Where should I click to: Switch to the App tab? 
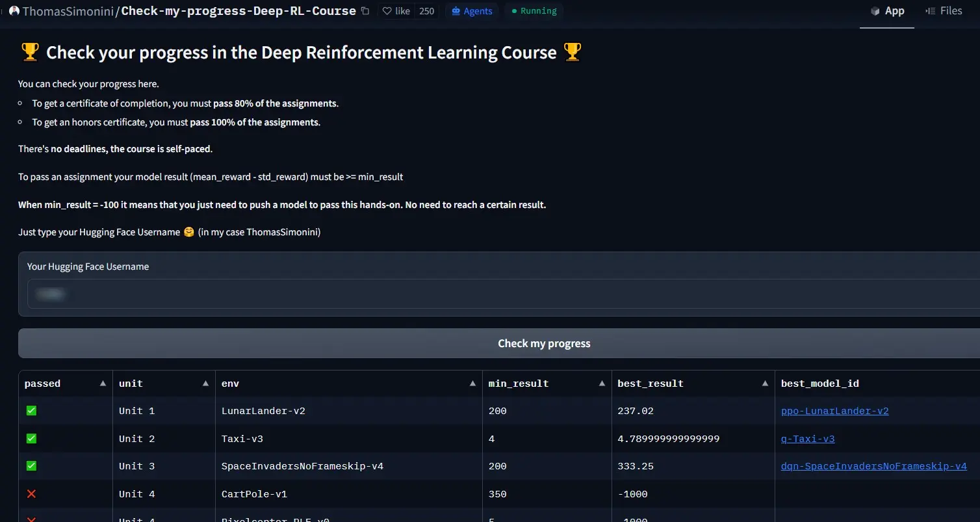click(887, 11)
